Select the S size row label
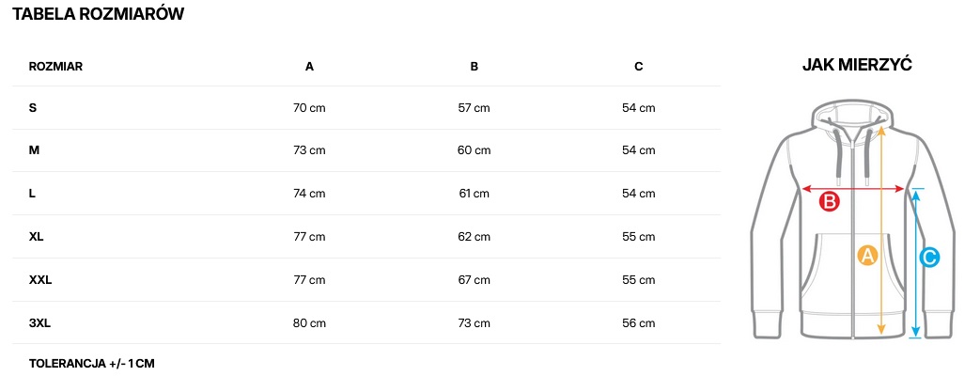Image resolution: width=980 pixels, height=392 pixels. pyautogui.click(x=33, y=108)
